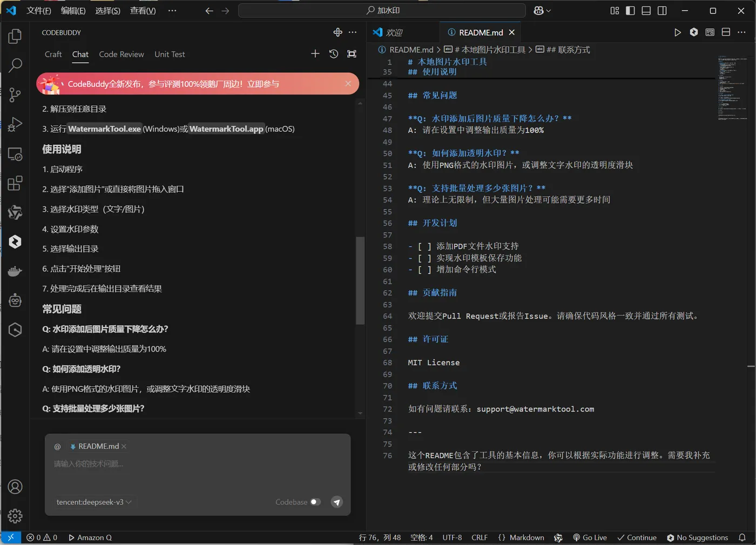
Task: Open the CodeBuddy sidebar view
Action: [15, 241]
